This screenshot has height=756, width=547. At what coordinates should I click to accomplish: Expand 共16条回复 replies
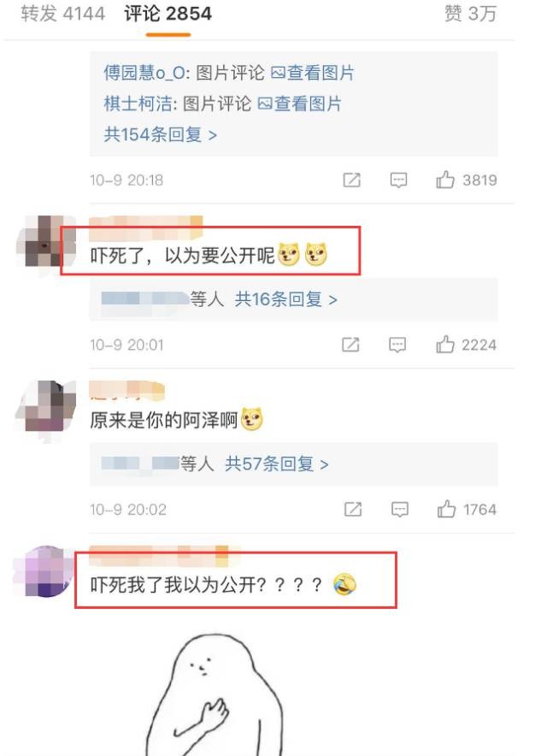tap(285, 299)
